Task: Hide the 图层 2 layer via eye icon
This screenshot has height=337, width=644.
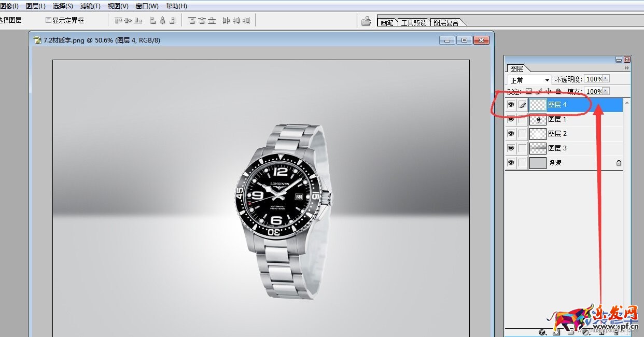Action: click(511, 134)
